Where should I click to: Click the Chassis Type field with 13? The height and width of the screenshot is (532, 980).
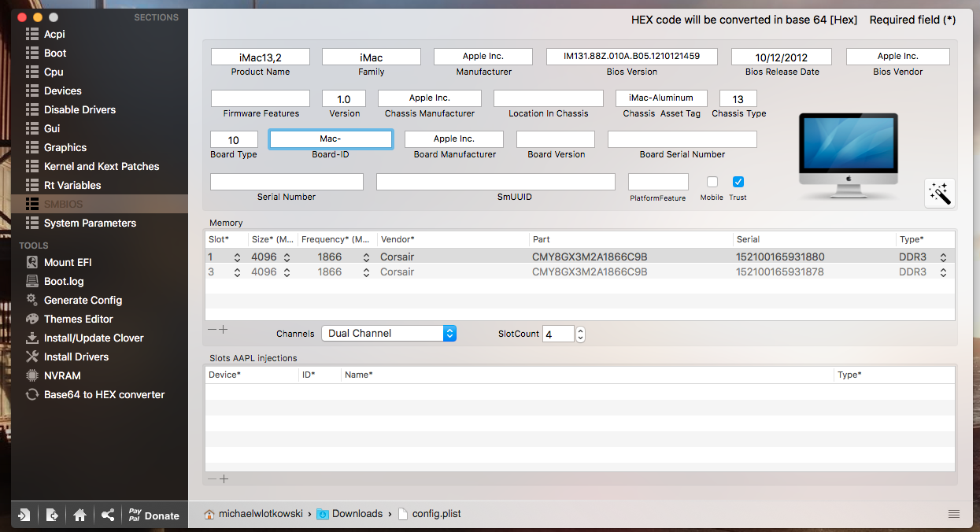(x=738, y=98)
